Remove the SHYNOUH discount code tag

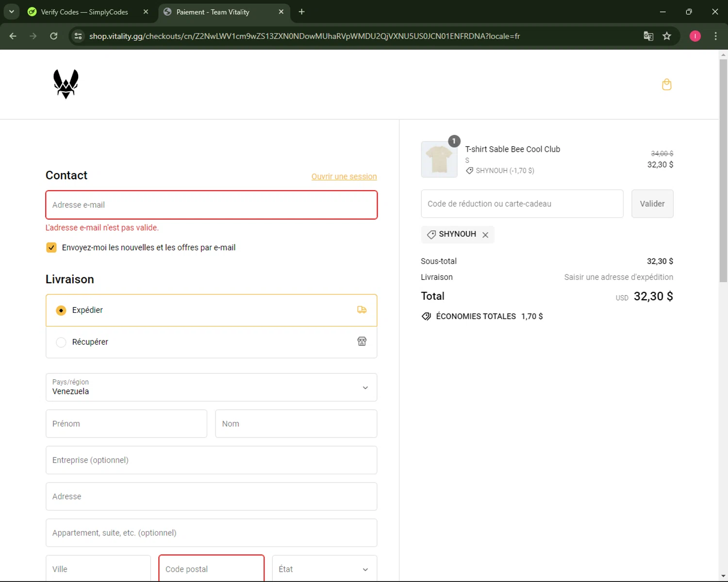tap(485, 235)
